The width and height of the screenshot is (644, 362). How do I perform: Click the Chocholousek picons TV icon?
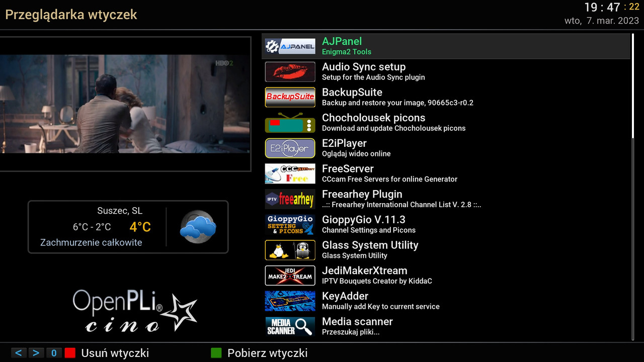click(x=290, y=123)
